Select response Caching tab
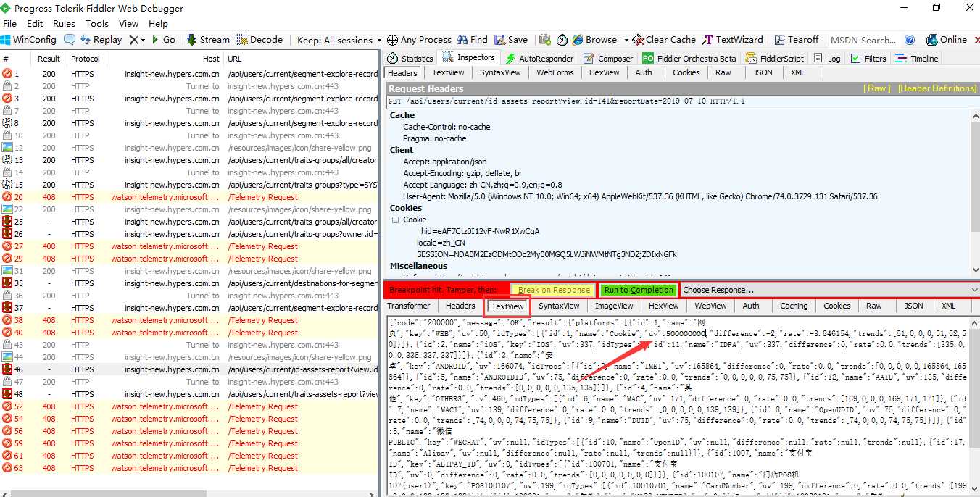 [794, 306]
